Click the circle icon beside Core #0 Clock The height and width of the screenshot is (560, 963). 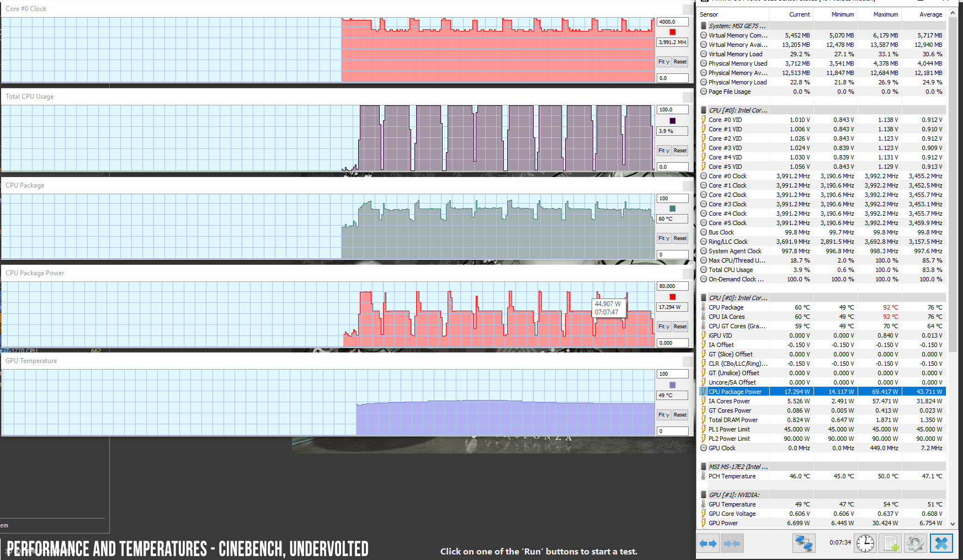[704, 176]
